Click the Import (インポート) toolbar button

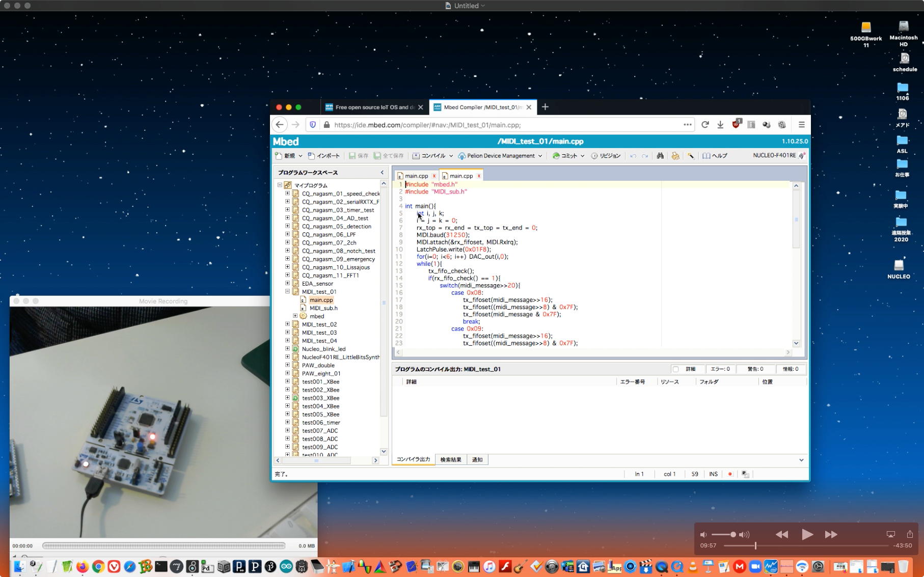(x=324, y=156)
